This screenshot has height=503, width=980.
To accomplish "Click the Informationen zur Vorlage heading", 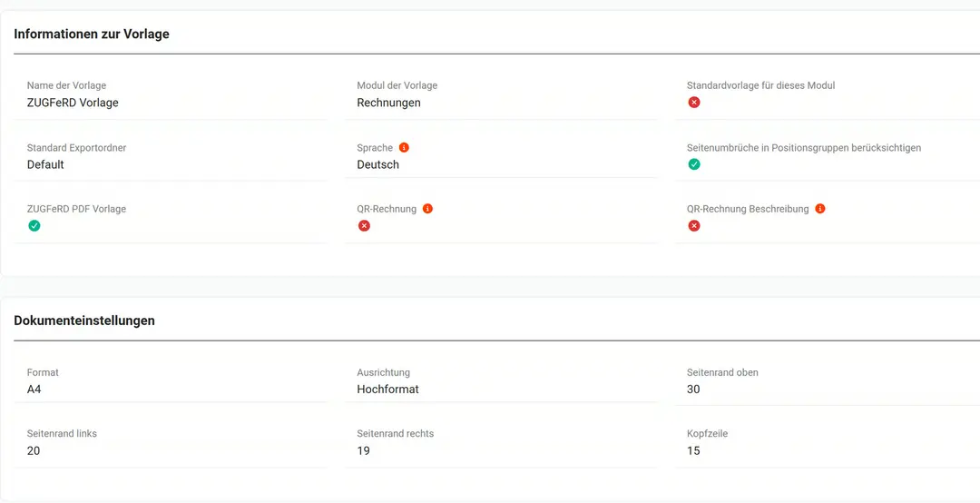I will pyautogui.click(x=92, y=34).
